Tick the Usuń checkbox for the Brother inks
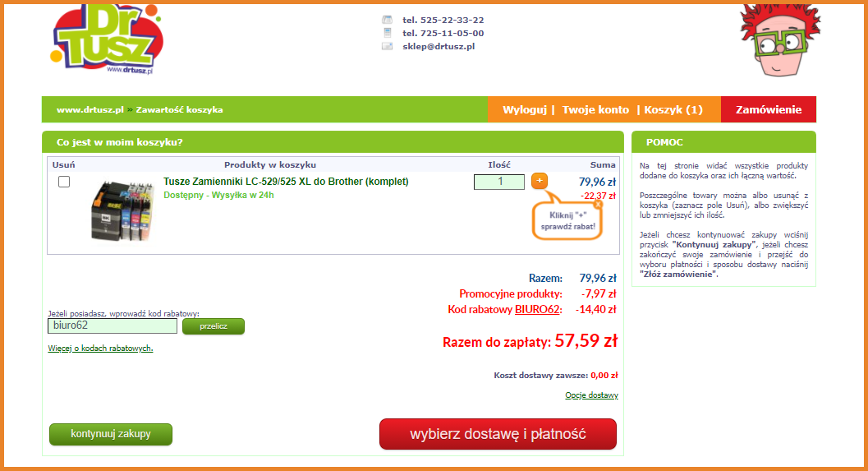The height and width of the screenshot is (471, 868). click(x=64, y=182)
